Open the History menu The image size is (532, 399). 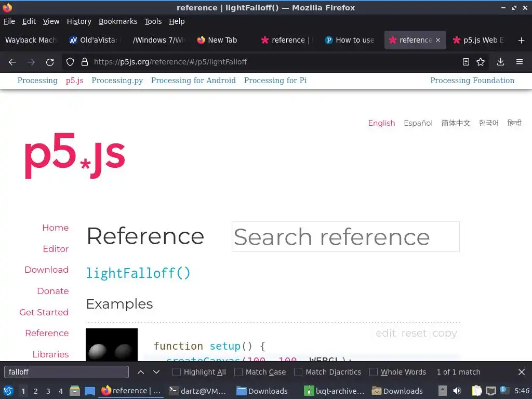click(x=79, y=21)
